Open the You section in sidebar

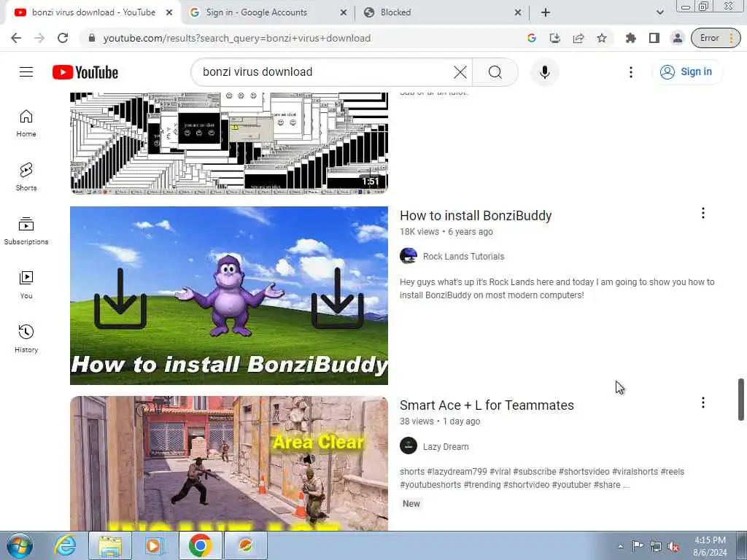(26, 285)
